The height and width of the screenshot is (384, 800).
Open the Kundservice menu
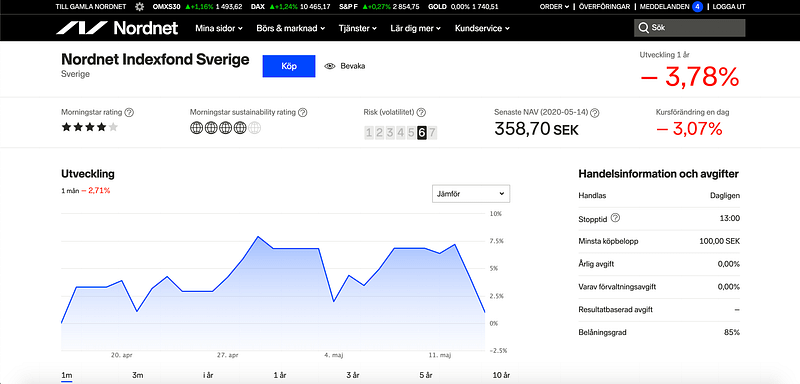482,29
